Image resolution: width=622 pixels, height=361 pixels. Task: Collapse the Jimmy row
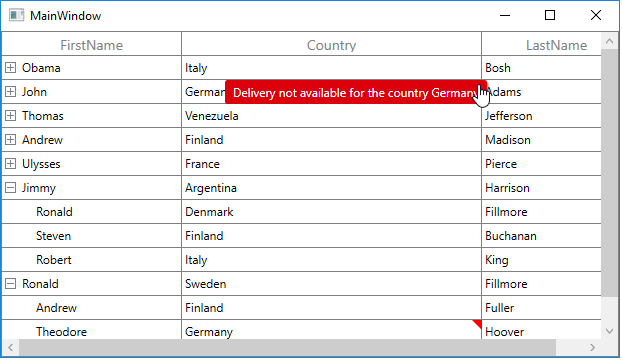[x=11, y=188]
